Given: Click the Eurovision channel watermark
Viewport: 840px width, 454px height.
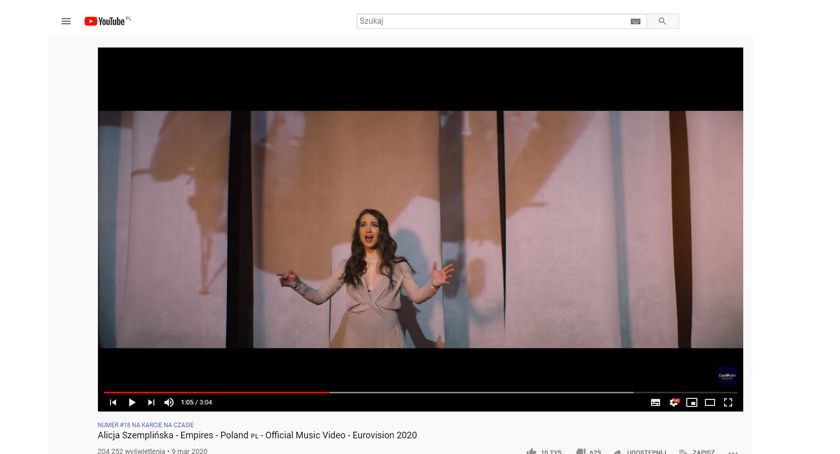Looking at the screenshot, I should (x=727, y=376).
